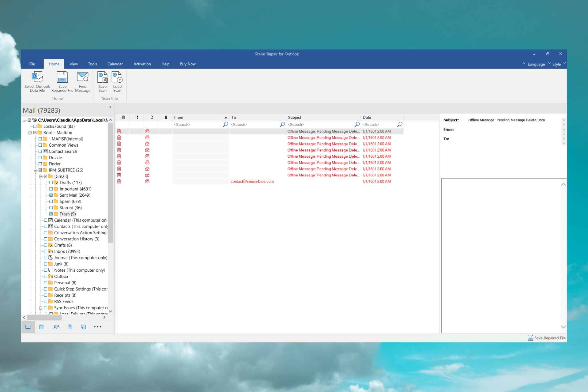Open the Tasks view icon in bottom bar
This screenshot has width=588, height=392.
70,327
